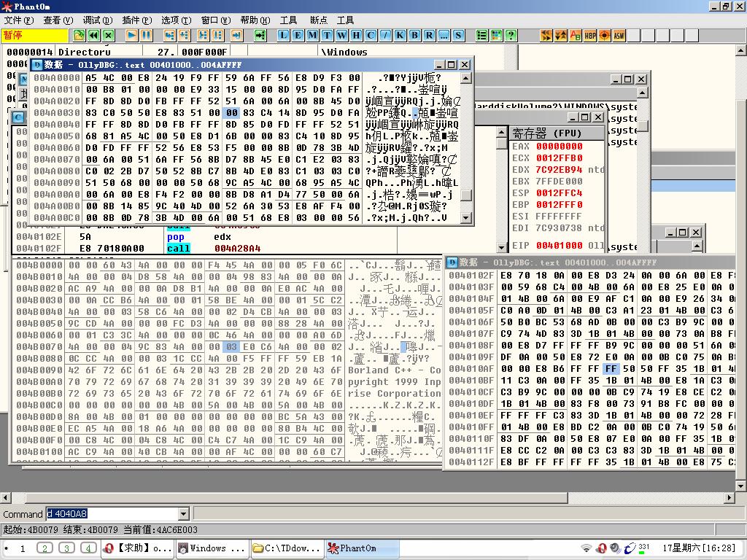747x560 pixels.
Task: Open CPU window with C button
Action: point(371,35)
